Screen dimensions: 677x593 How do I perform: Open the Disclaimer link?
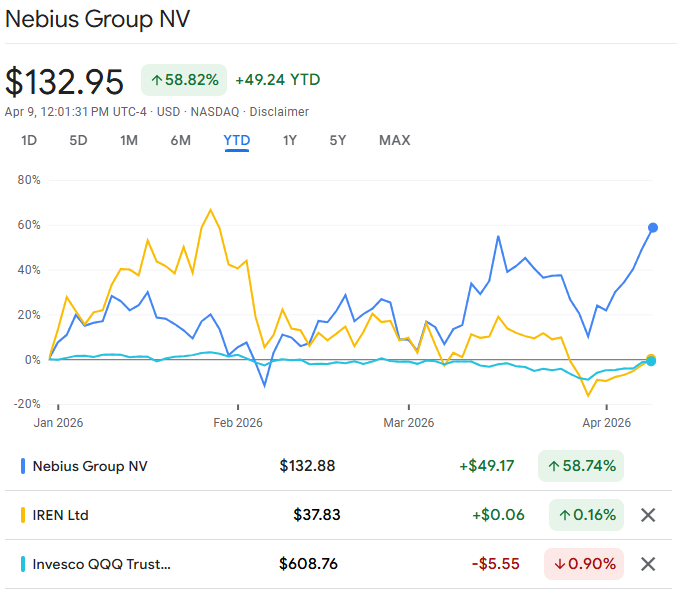279,112
